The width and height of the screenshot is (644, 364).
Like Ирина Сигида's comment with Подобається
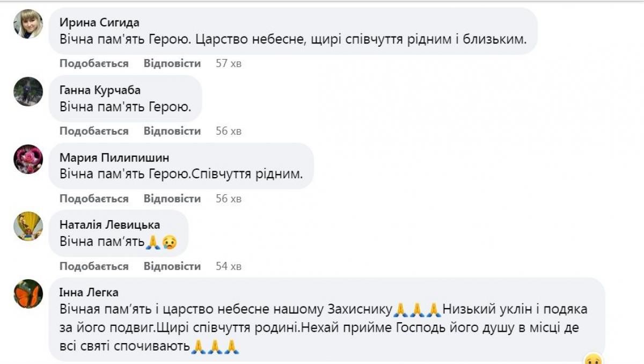[94, 63]
